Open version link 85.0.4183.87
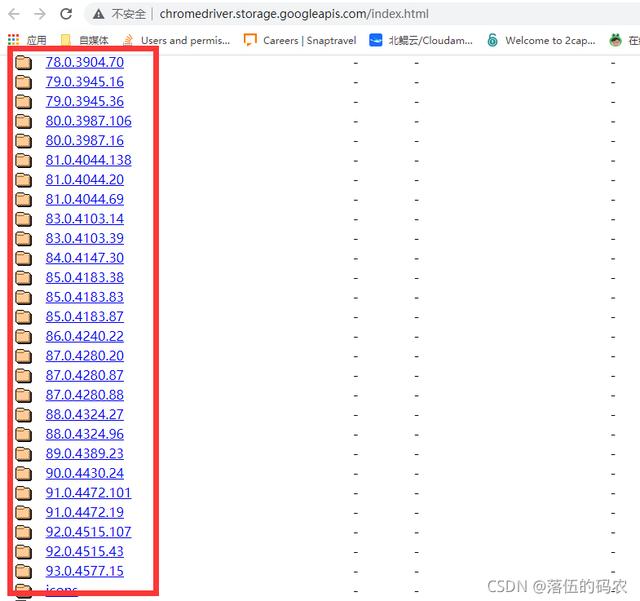Viewport: 640px width, 601px height. tap(84, 317)
